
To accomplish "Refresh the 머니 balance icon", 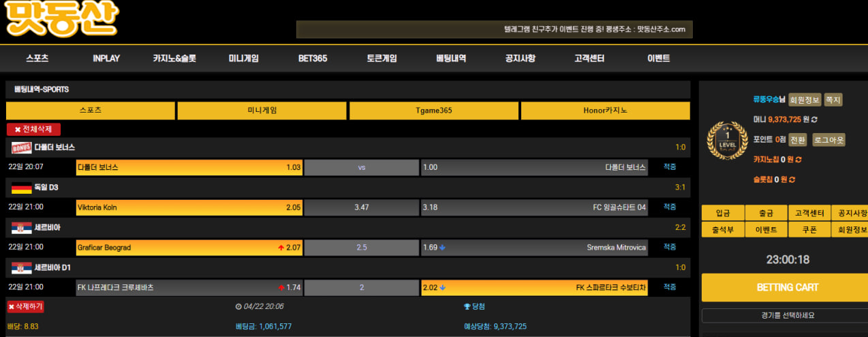I will [814, 119].
